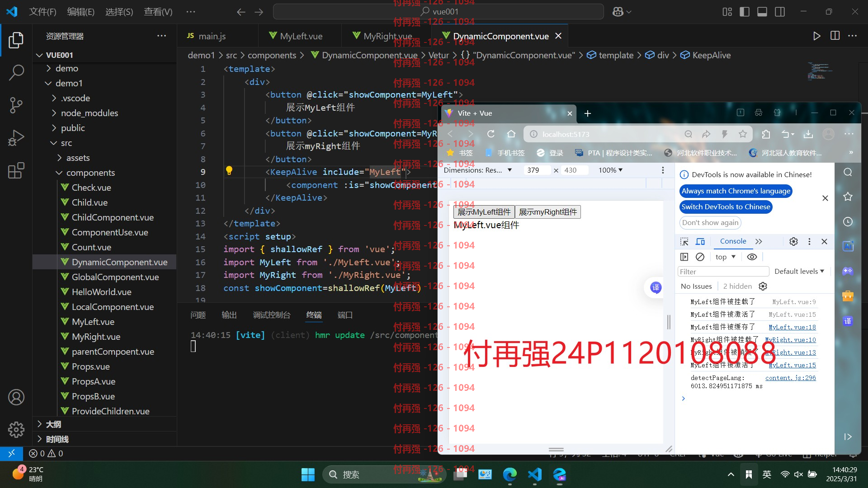The height and width of the screenshot is (488, 868).
Task: Open the MyRight.vue:10 source link
Action: click(790, 340)
